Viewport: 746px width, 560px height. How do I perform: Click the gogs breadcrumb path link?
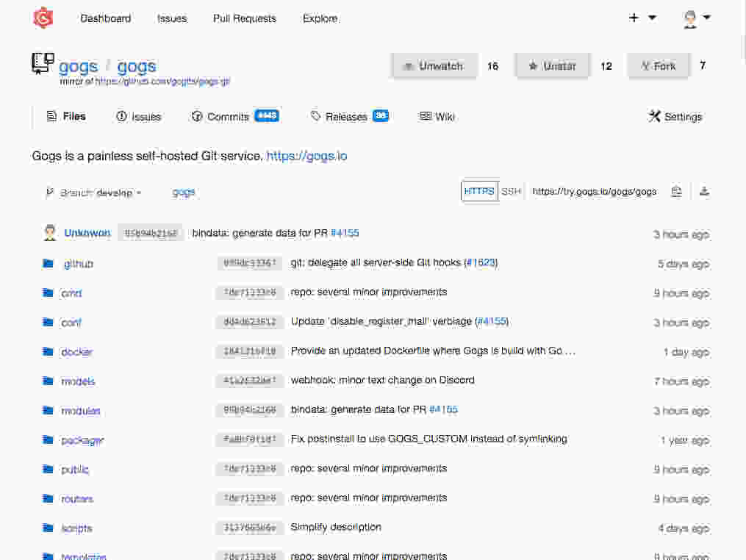(184, 193)
